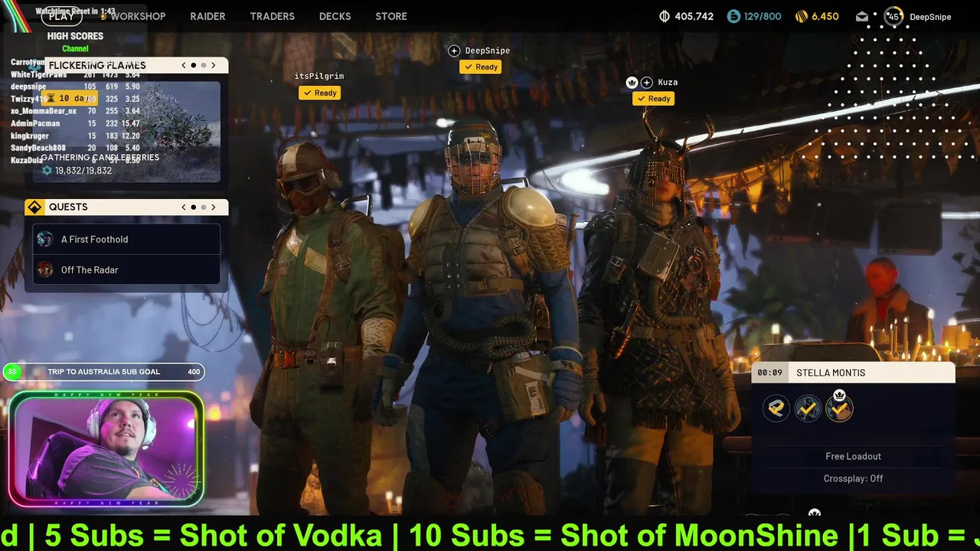Click the xo_MommaBear_ox leaderboard row
Image resolution: width=980 pixels, height=551 pixels.
tap(75, 111)
